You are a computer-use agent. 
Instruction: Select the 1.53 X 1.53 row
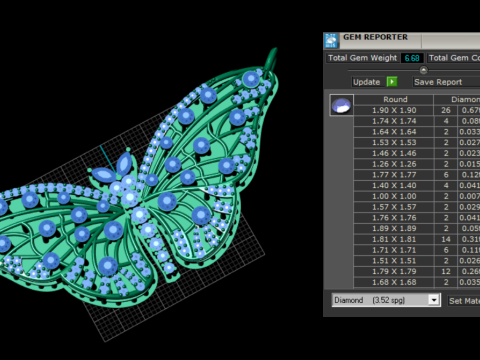[x=417, y=142]
